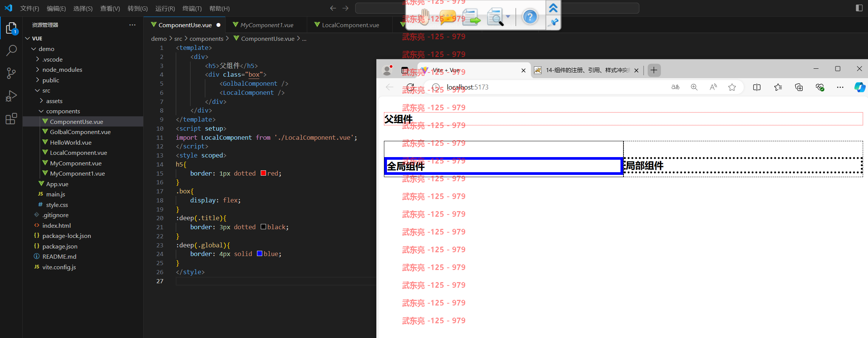Collapse the components folder

(41, 111)
